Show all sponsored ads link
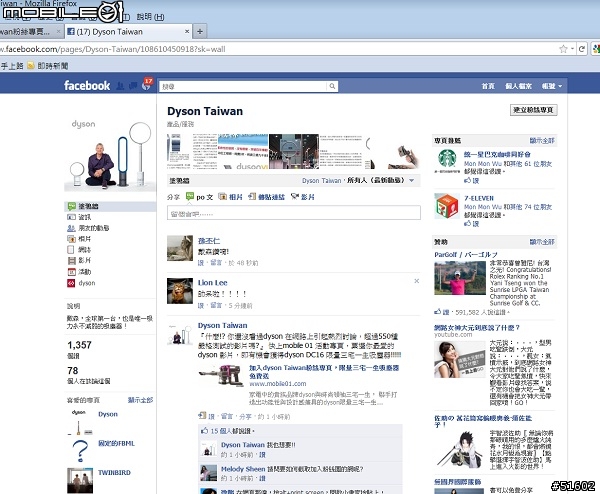600x494 pixels. point(542,242)
